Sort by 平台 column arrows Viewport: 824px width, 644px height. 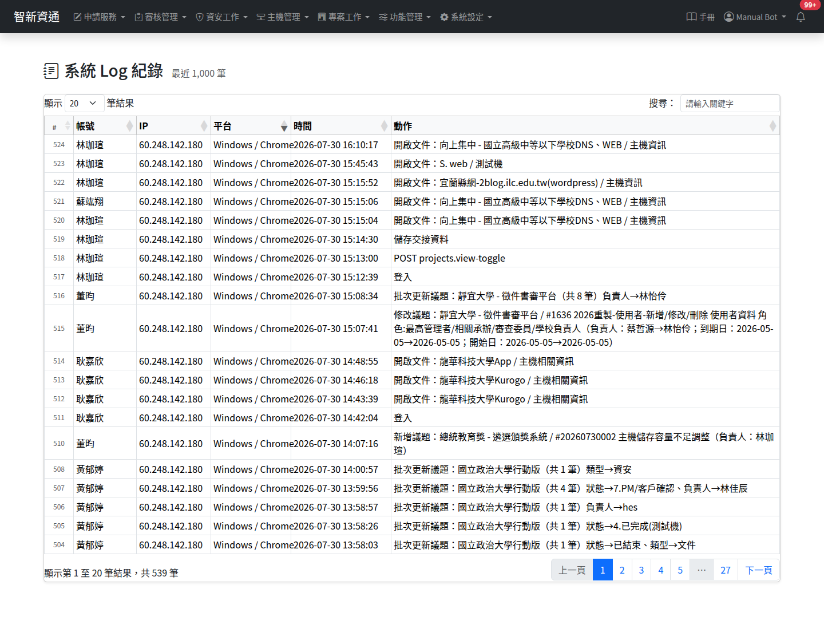coord(284,126)
